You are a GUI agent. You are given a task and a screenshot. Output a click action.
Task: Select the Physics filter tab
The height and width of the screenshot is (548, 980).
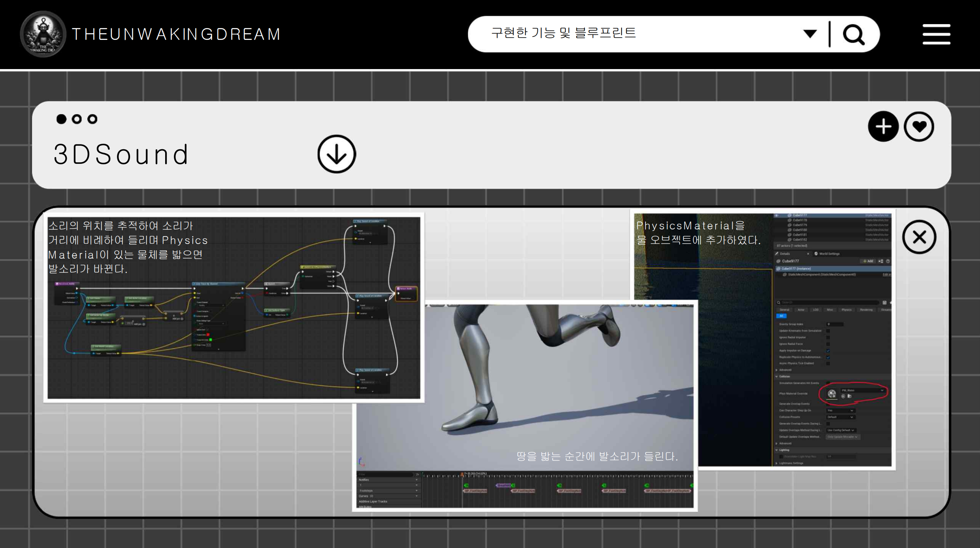tap(846, 310)
